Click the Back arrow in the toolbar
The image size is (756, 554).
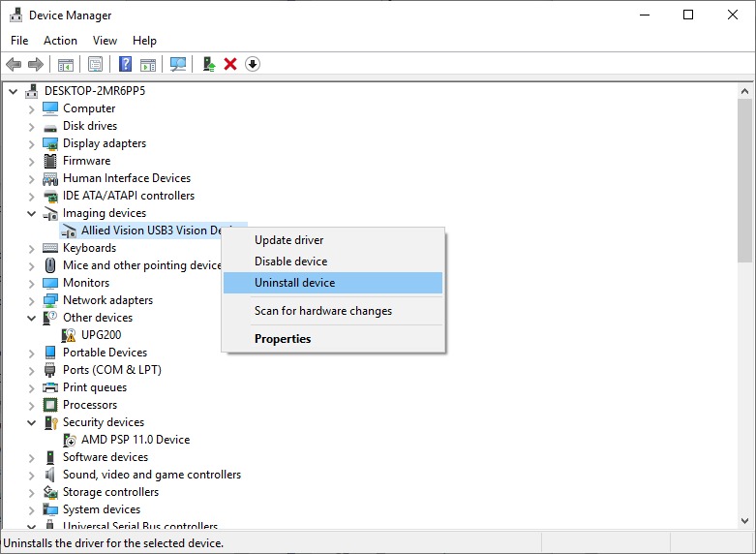(14, 64)
